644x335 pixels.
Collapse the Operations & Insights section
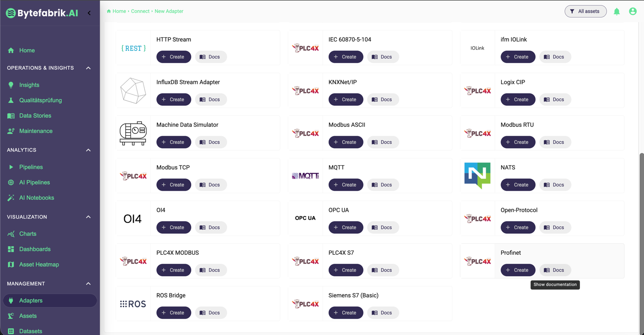(88, 68)
